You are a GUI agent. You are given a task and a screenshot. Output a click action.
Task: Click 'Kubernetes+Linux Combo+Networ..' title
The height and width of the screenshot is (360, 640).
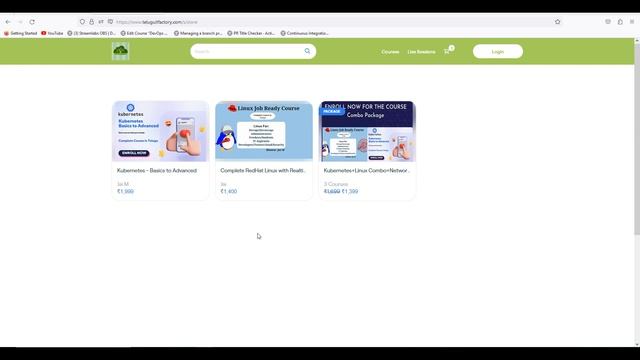click(367, 170)
